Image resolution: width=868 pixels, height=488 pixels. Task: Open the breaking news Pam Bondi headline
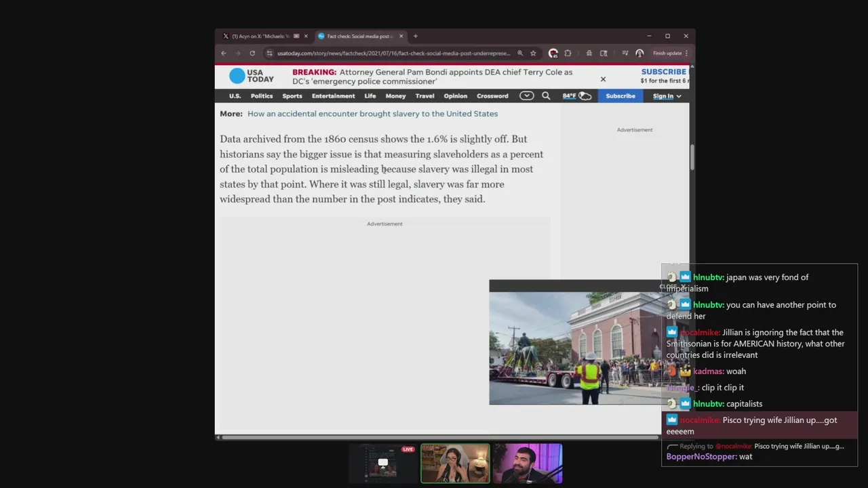(433, 77)
